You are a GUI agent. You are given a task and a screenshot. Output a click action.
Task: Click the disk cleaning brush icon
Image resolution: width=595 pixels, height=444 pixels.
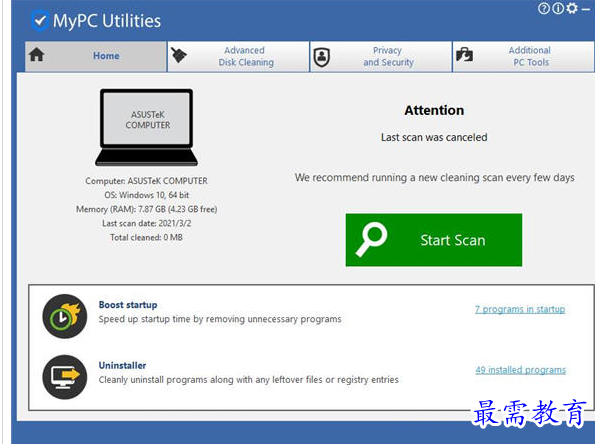pos(178,55)
